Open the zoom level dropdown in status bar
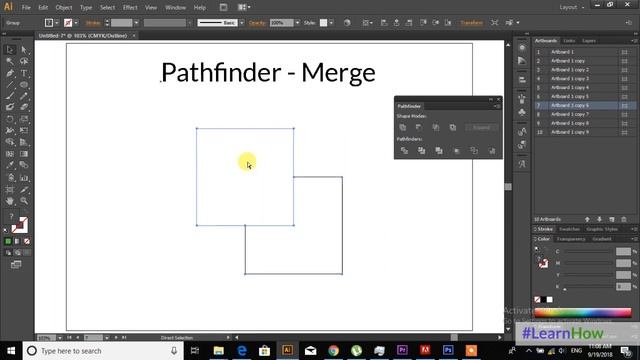This screenshot has height=360, width=640. pyautogui.click(x=60, y=338)
